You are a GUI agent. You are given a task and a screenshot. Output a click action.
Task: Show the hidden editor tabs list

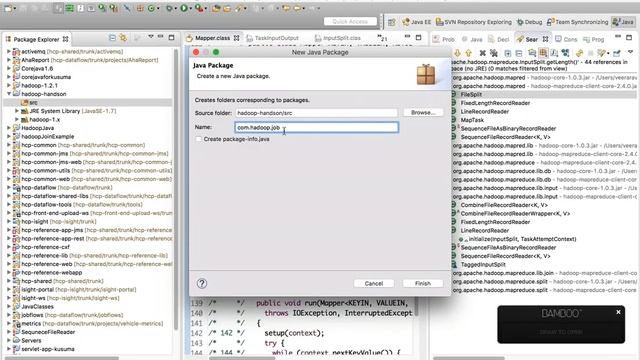tap(382, 38)
